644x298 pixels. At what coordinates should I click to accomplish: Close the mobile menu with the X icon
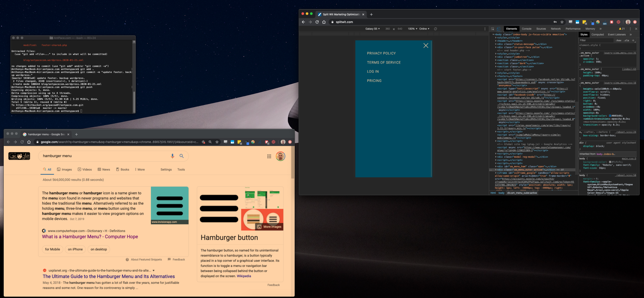click(426, 46)
